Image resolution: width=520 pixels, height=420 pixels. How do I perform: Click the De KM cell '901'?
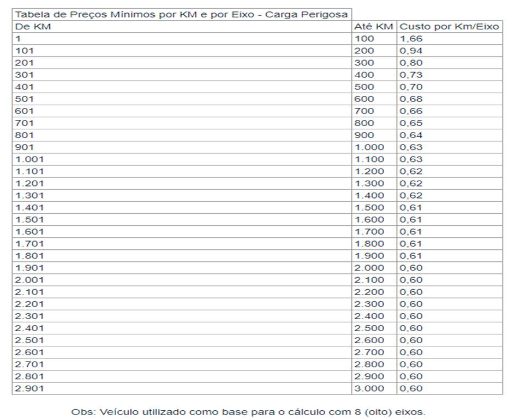coord(182,147)
